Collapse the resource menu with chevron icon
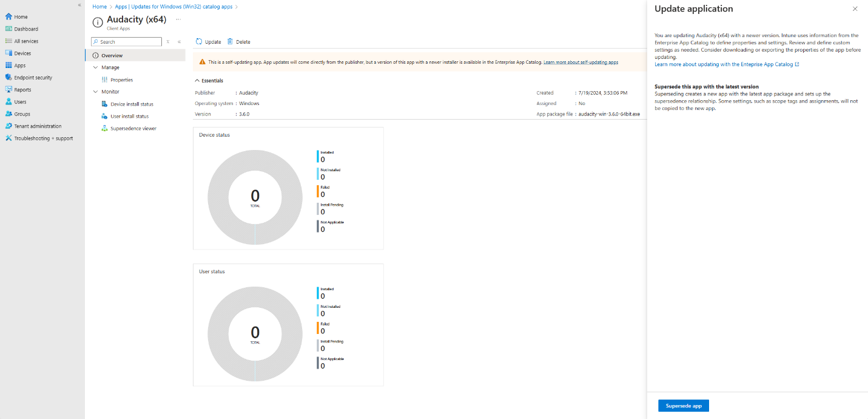The image size is (868, 419). click(x=179, y=42)
